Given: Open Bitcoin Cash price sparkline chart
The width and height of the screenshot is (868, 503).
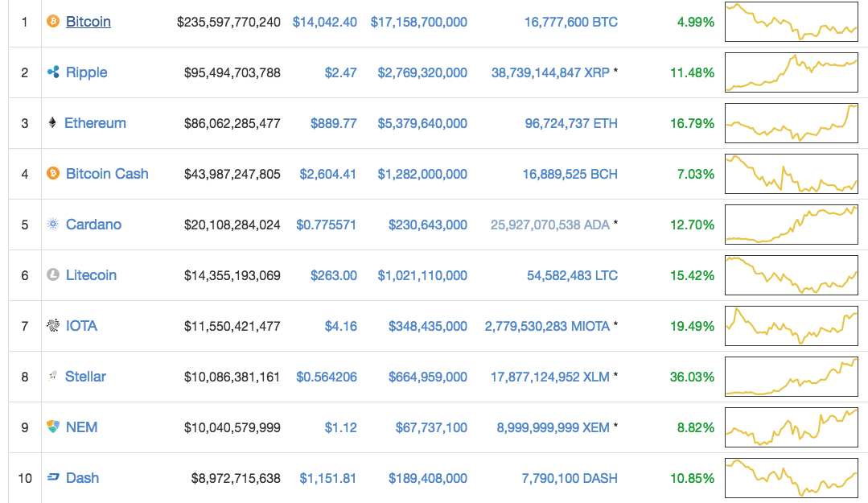Looking at the screenshot, I should coord(792,173).
